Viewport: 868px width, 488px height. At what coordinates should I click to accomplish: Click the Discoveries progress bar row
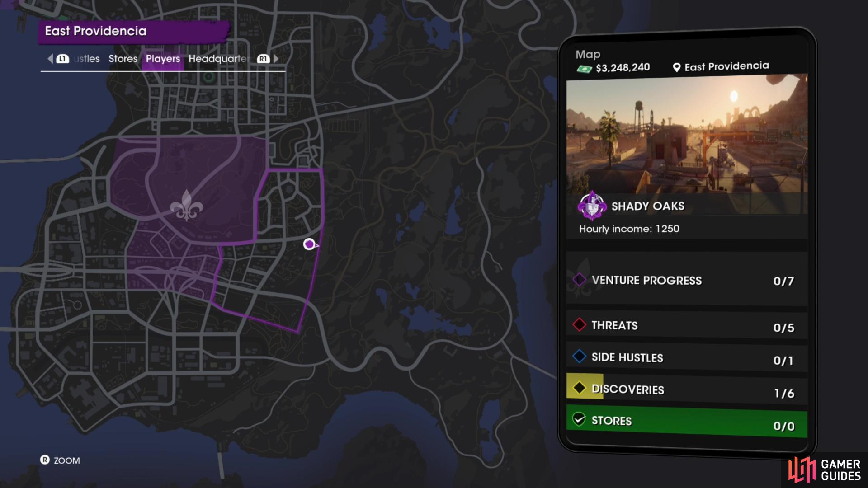687,390
